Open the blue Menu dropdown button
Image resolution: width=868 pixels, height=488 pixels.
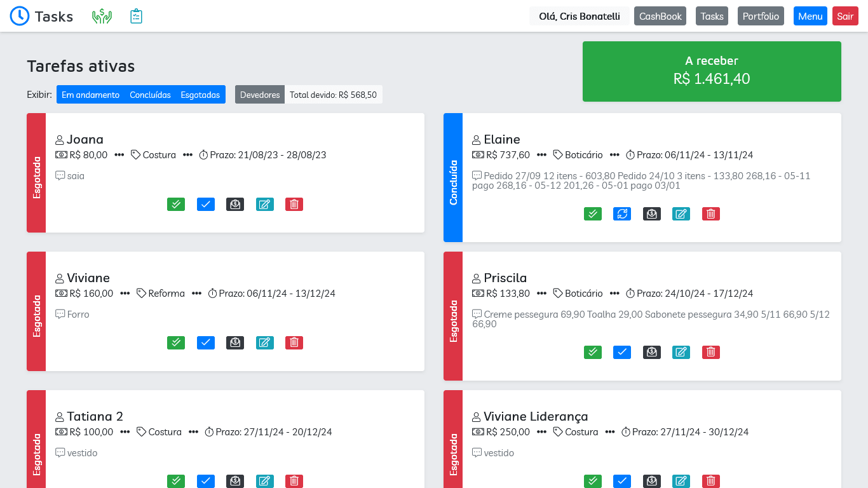[x=810, y=17]
